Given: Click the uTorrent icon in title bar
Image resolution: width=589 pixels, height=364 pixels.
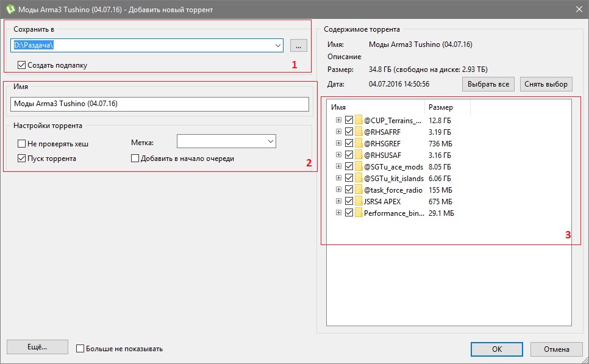Looking at the screenshot, I should pyautogui.click(x=10, y=9).
